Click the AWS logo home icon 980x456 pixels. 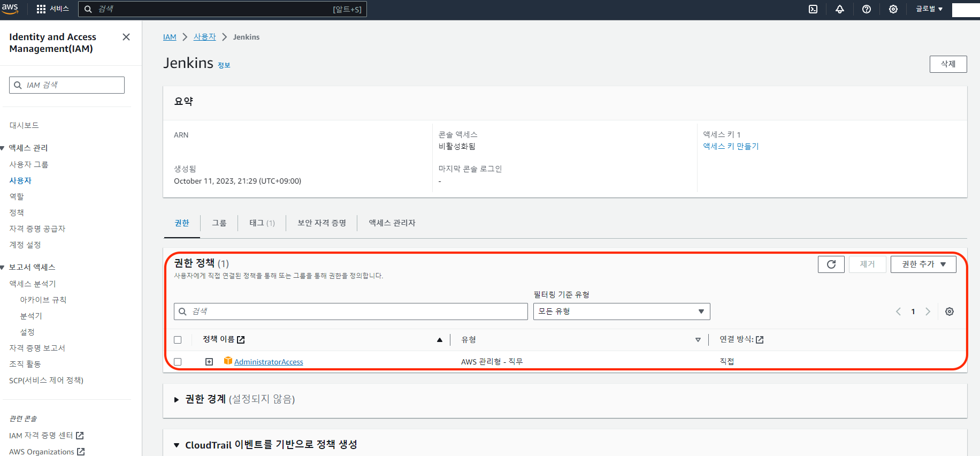[x=10, y=9]
